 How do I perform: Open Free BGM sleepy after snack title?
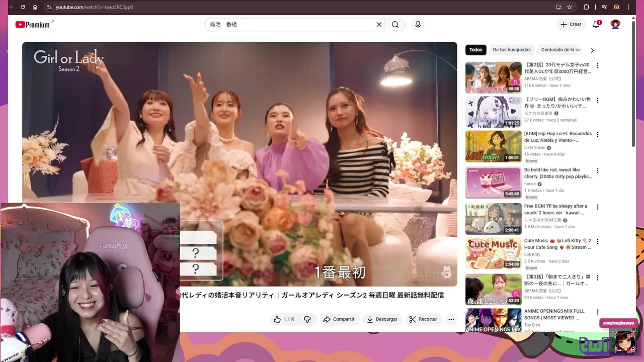(555, 210)
